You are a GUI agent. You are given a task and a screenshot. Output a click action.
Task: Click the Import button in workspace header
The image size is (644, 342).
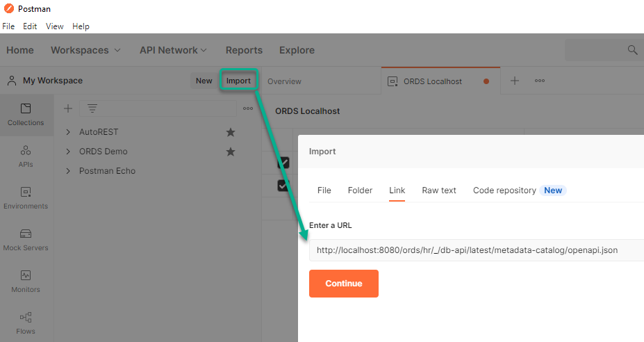click(x=238, y=81)
